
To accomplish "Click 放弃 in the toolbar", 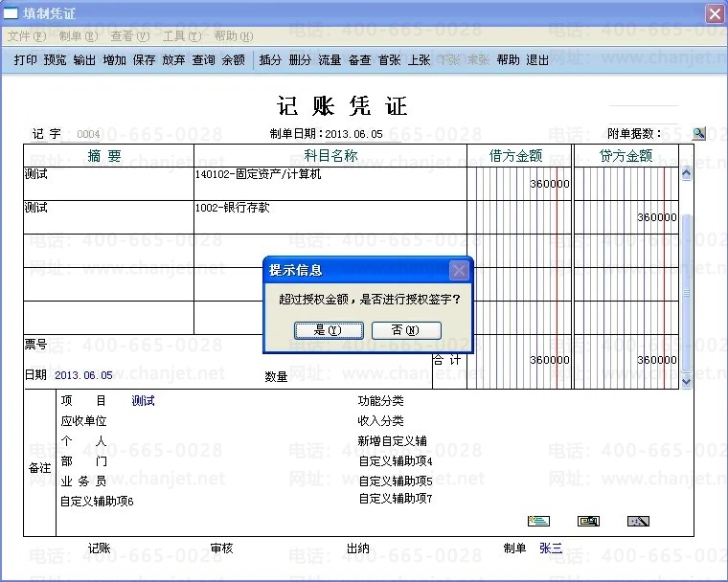I will 173,60.
